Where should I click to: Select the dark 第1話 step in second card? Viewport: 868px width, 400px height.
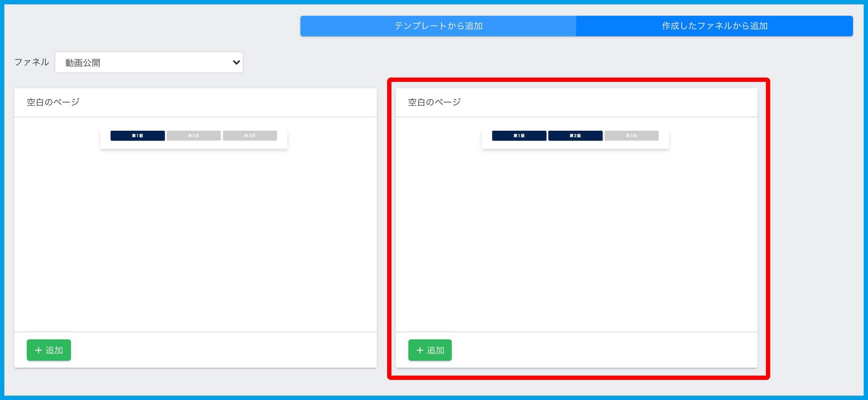tap(519, 135)
